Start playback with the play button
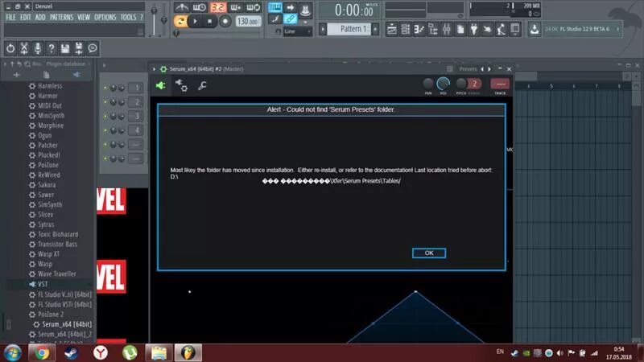 [x=195, y=21]
